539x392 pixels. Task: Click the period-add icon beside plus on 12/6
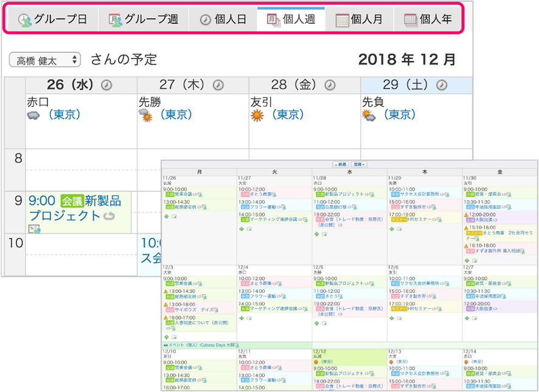click(x=400, y=318)
